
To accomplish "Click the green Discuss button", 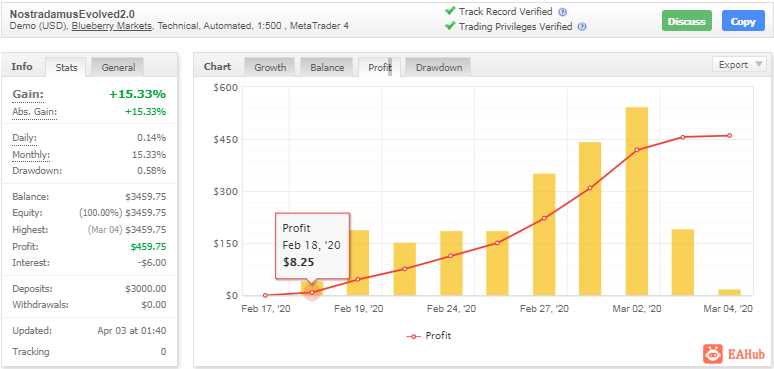I will click(x=687, y=22).
